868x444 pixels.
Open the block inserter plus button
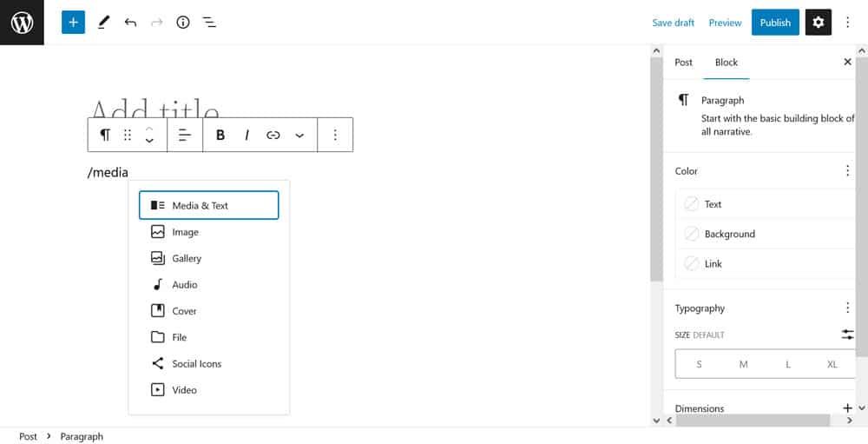click(x=73, y=23)
